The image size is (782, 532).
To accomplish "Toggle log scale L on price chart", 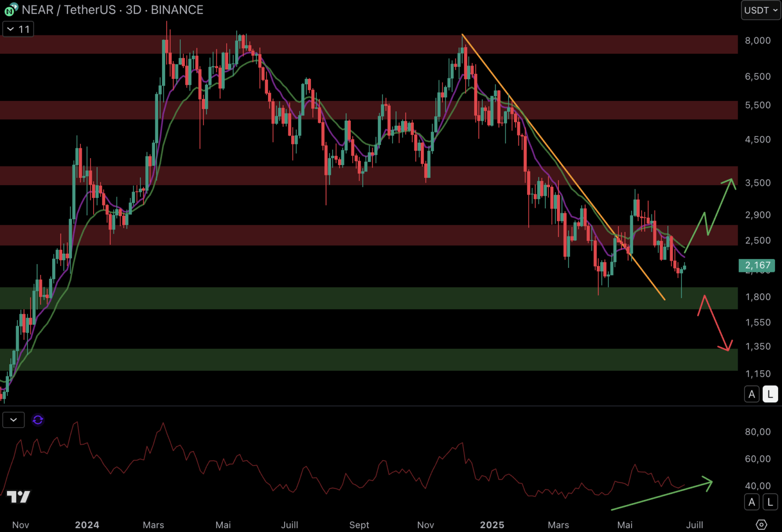I will pos(770,394).
